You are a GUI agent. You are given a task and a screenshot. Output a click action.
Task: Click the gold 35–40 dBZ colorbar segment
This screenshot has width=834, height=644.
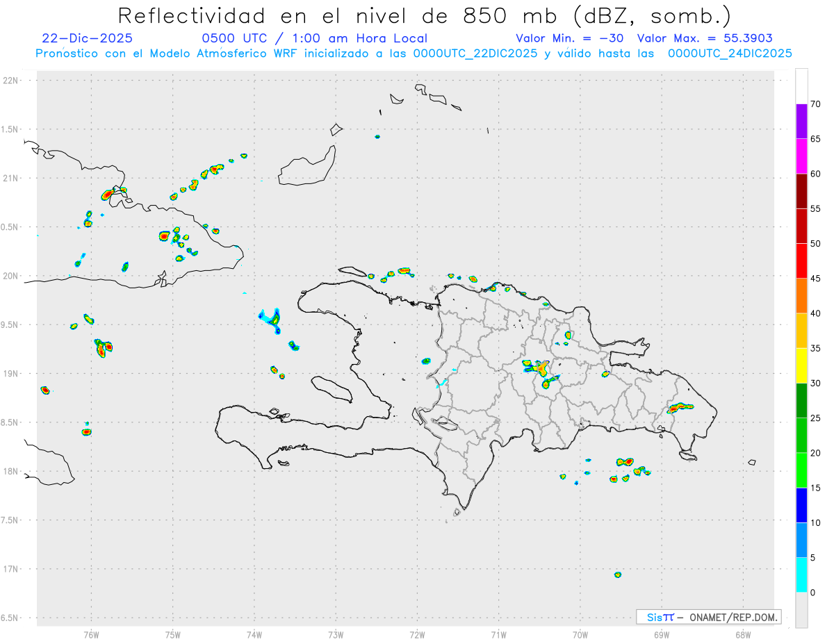pyautogui.click(x=801, y=331)
